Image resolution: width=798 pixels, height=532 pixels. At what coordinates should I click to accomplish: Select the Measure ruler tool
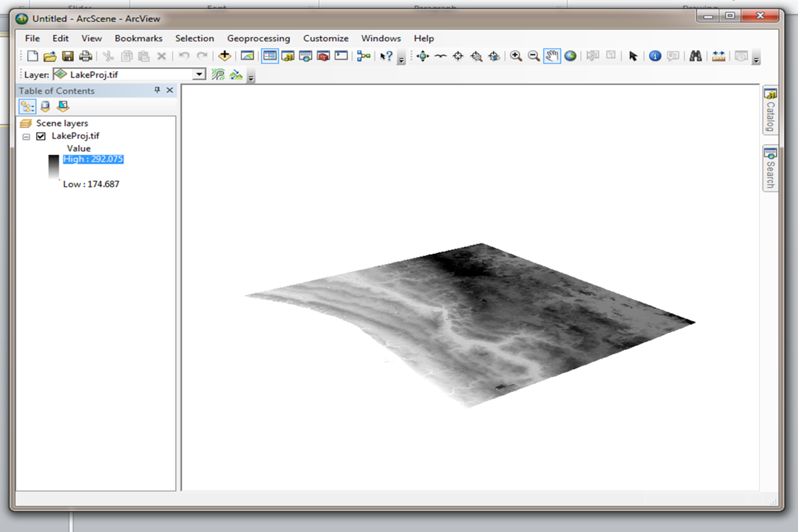pos(719,56)
